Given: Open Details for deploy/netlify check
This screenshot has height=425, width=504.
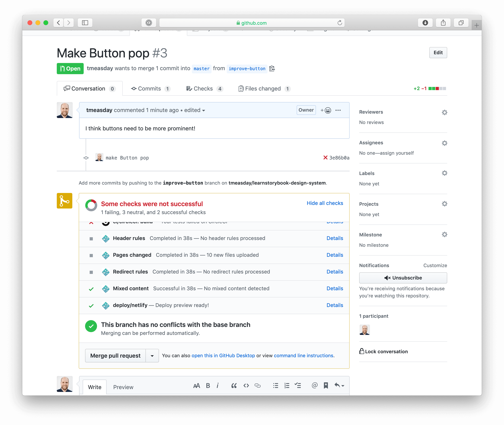Looking at the screenshot, I should [x=335, y=305].
